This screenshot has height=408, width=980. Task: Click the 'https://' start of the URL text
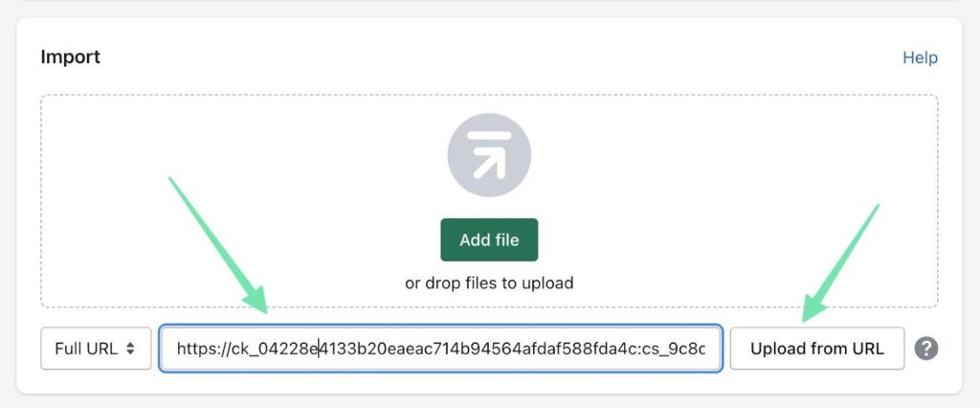pyautogui.click(x=204, y=349)
